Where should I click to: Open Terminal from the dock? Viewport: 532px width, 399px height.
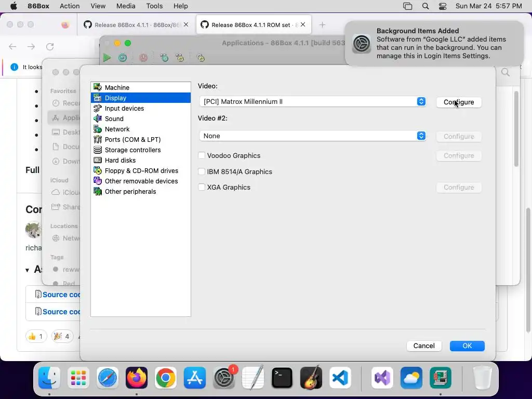coord(282,378)
